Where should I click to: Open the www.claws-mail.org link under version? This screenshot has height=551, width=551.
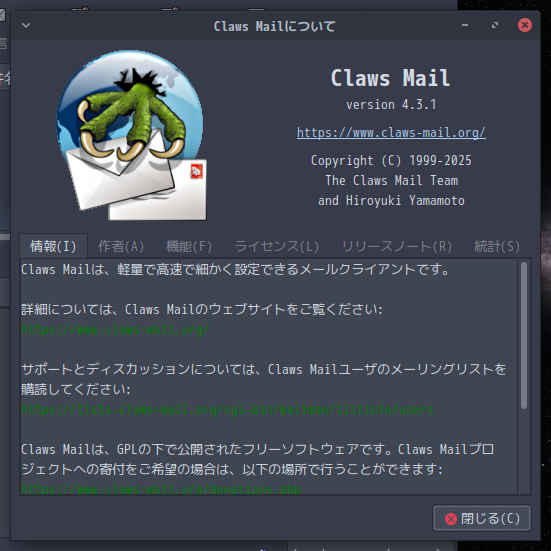point(391,133)
